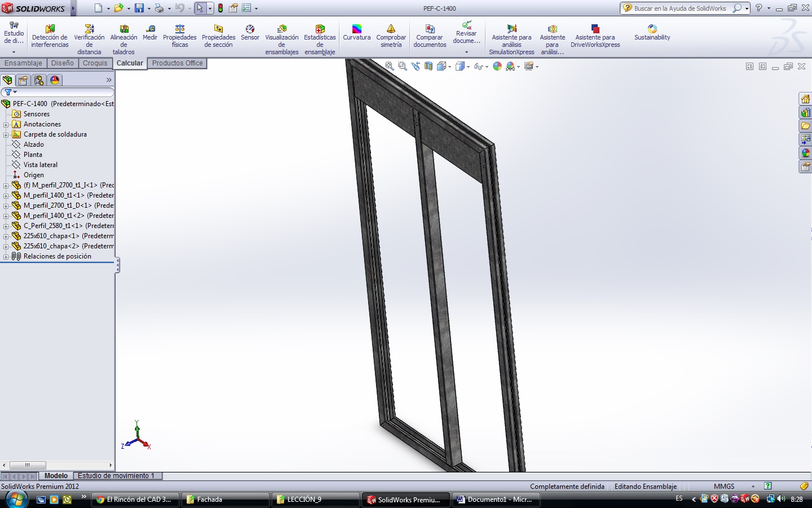This screenshot has width=812, height=508.
Task: Click Edit appearance color ball in view toolbar
Action: pyautogui.click(x=497, y=66)
